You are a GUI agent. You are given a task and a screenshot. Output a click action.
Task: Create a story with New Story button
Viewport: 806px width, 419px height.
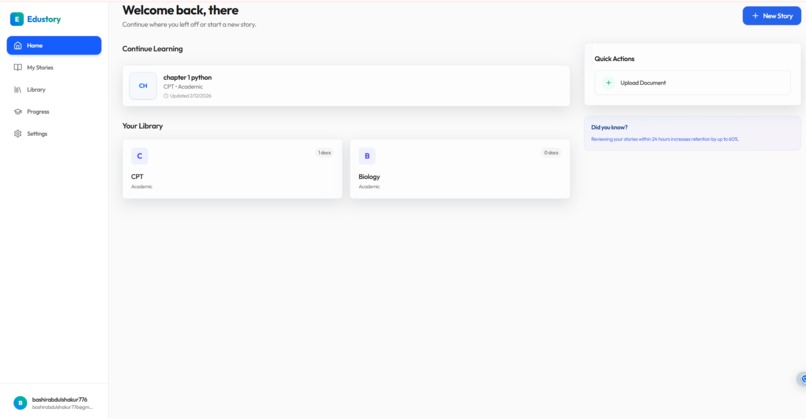pyautogui.click(x=772, y=16)
